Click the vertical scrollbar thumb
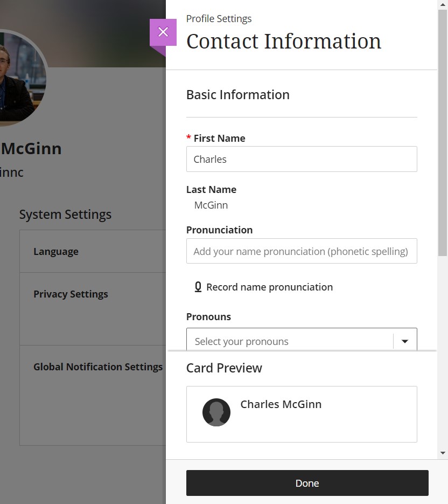This screenshot has width=448, height=504. click(443, 133)
